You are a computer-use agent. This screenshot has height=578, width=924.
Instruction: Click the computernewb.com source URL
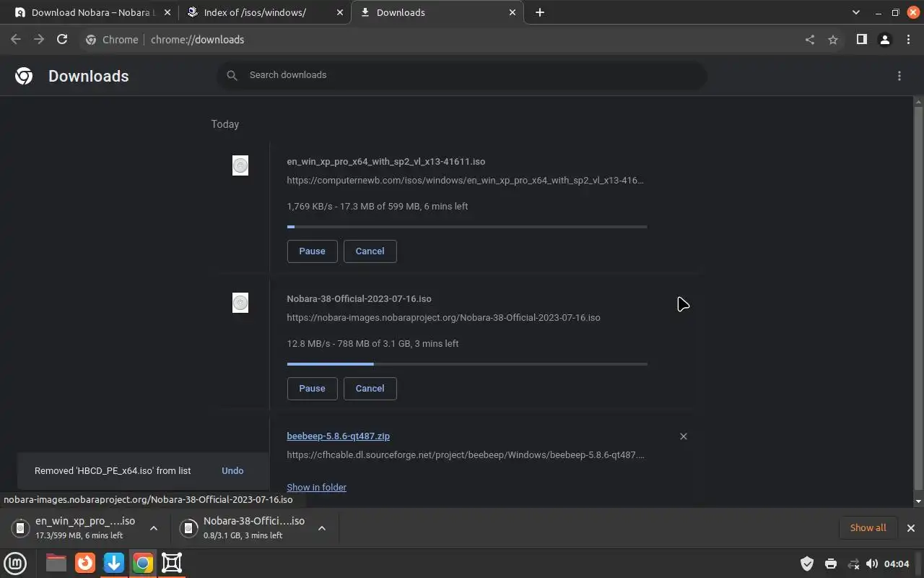[466, 181]
